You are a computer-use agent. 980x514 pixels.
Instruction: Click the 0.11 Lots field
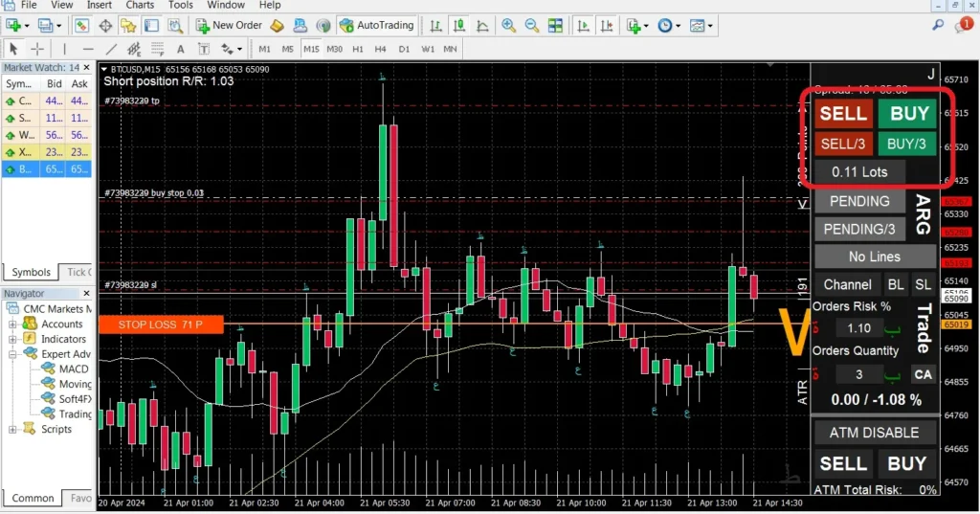click(859, 172)
